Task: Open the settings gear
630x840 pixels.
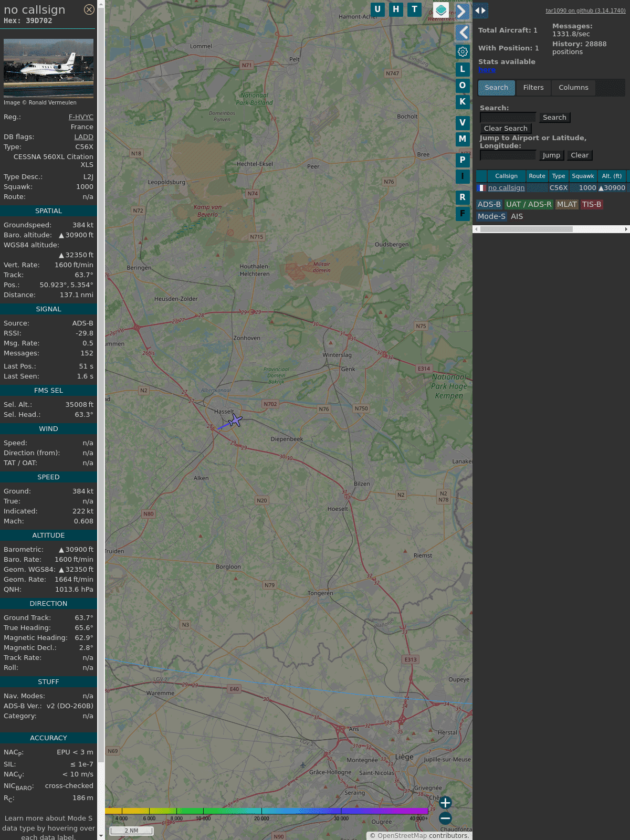Action: (x=463, y=51)
